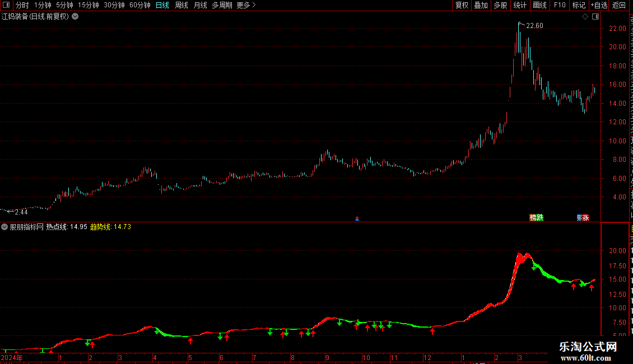This screenshot has height=364, width=633.
Task: Click the 叠加 overlay button
Action: pyautogui.click(x=481, y=5)
